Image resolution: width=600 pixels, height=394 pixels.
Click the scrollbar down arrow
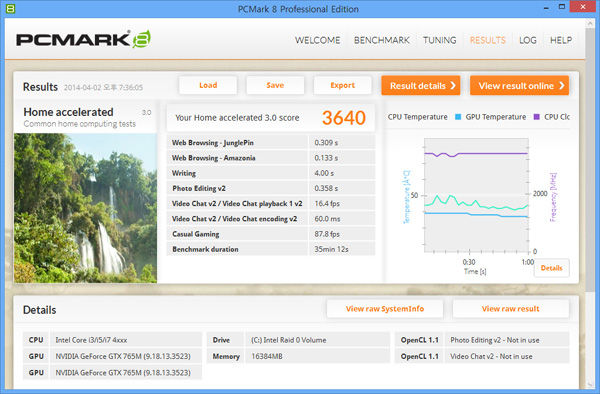point(590,384)
